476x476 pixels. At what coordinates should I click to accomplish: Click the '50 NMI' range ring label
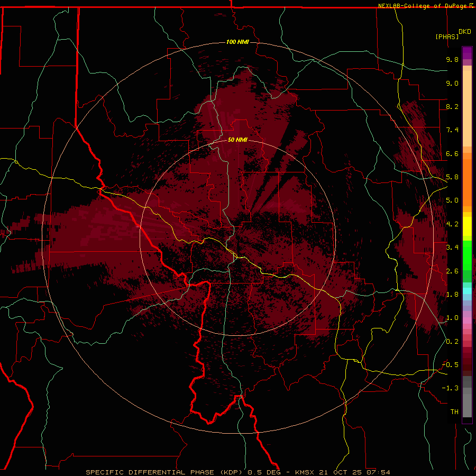pos(237,140)
